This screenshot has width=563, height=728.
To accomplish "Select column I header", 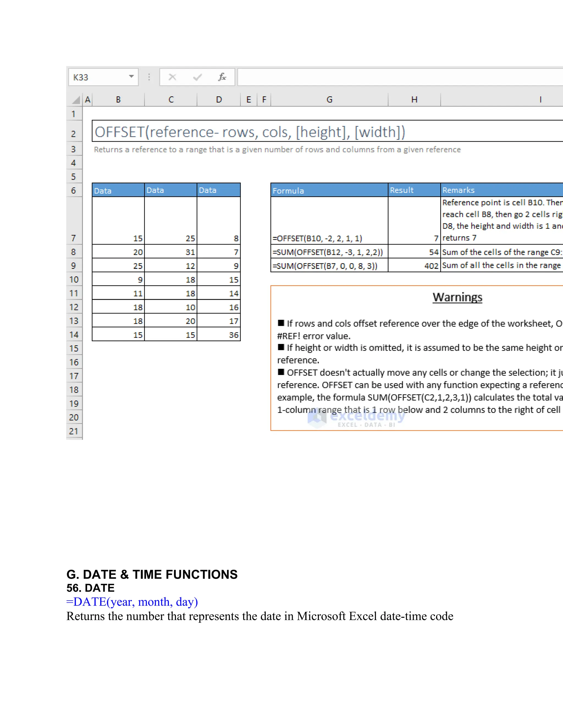I will [502, 100].
